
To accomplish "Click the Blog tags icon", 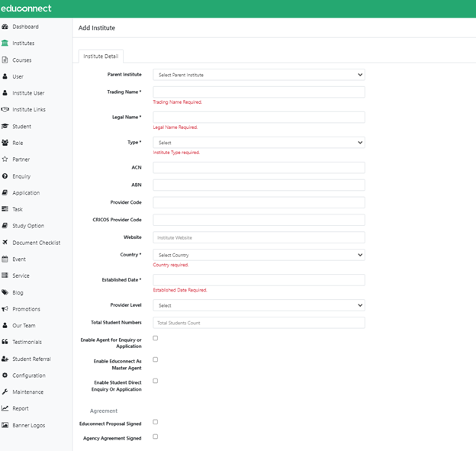I will click(5, 292).
